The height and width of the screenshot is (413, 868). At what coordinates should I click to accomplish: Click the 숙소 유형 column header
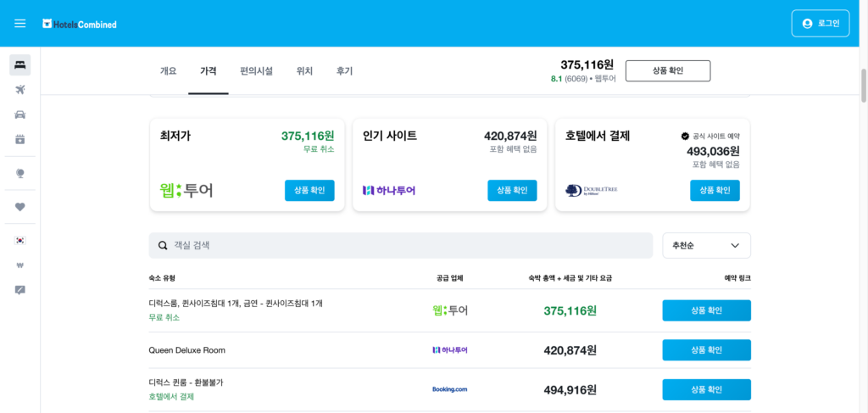162,278
